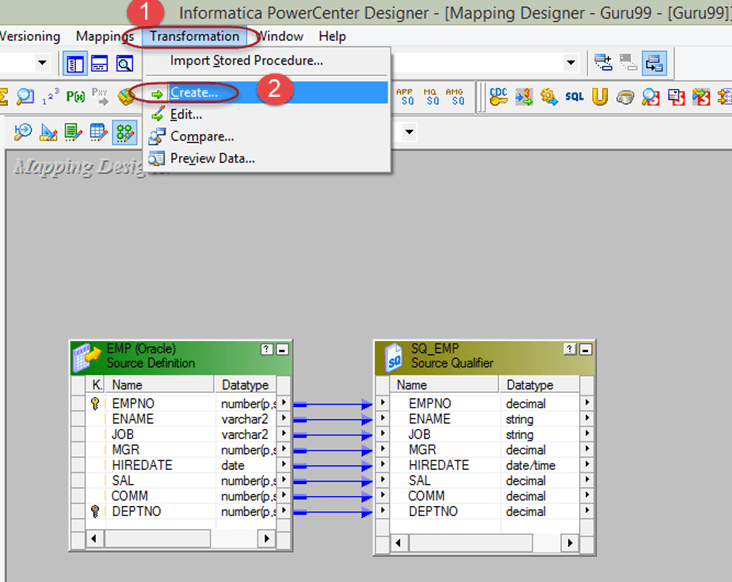732x582 pixels.
Task: Iconize the SQ_EMP Source Qualifier box
Action: [x=586, y=350]
